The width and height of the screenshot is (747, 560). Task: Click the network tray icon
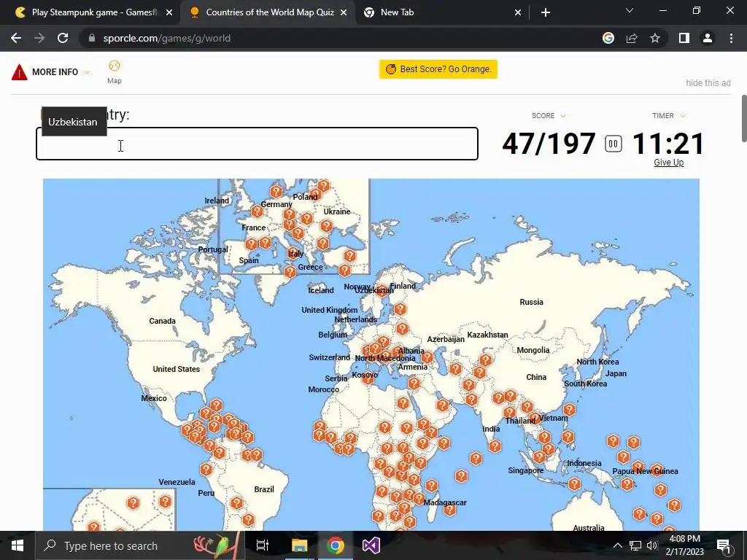click(x=635, y=545)
